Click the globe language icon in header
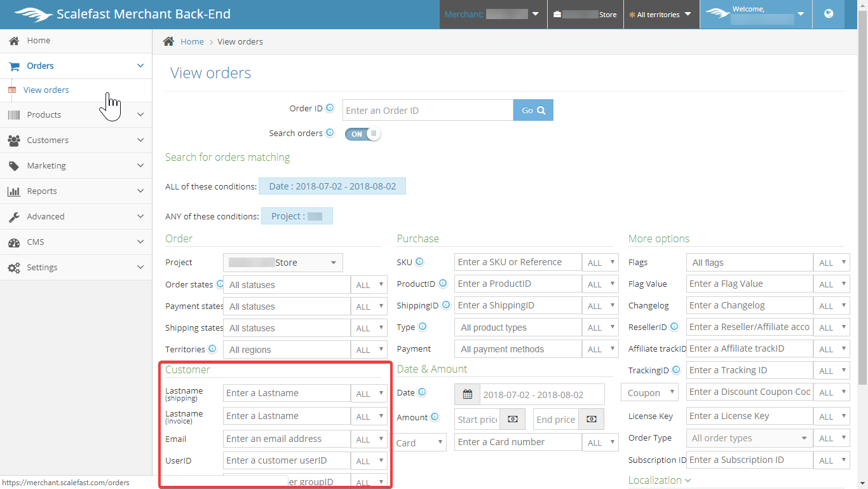The image size is (868, 489). 829,14
